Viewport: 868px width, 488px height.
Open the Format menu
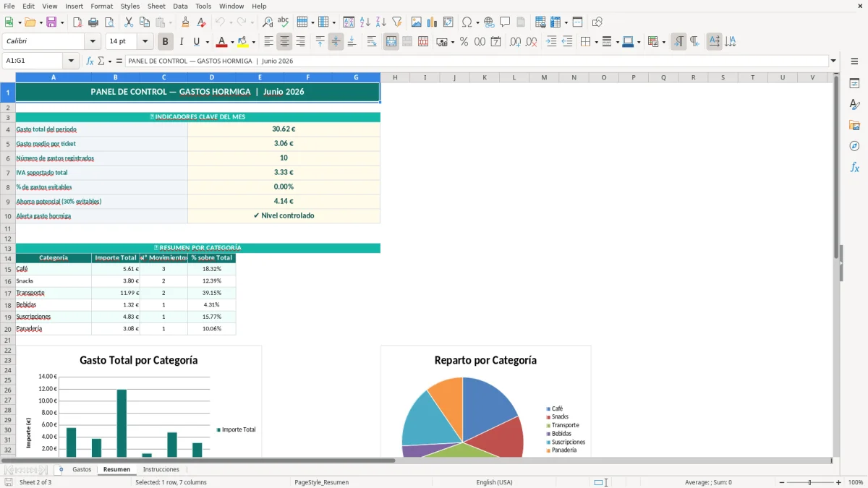tap(101, 6)
